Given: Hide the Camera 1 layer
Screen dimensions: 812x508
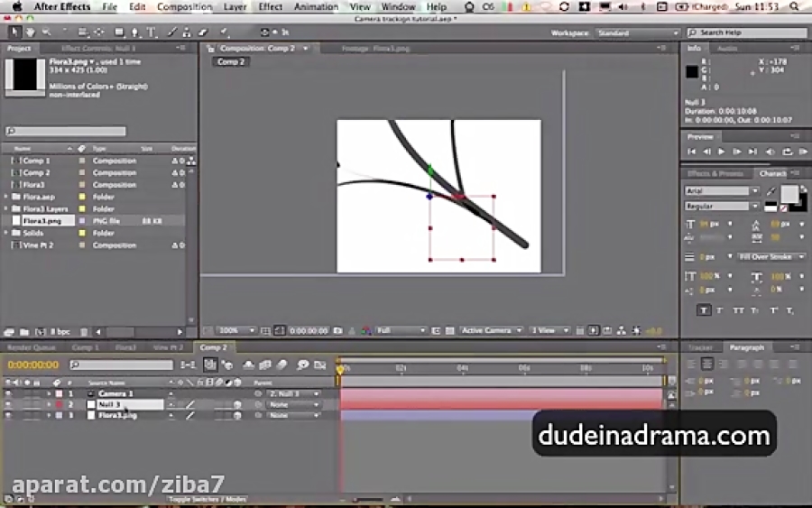Looking at the screenshot, I should pos(8,393).
